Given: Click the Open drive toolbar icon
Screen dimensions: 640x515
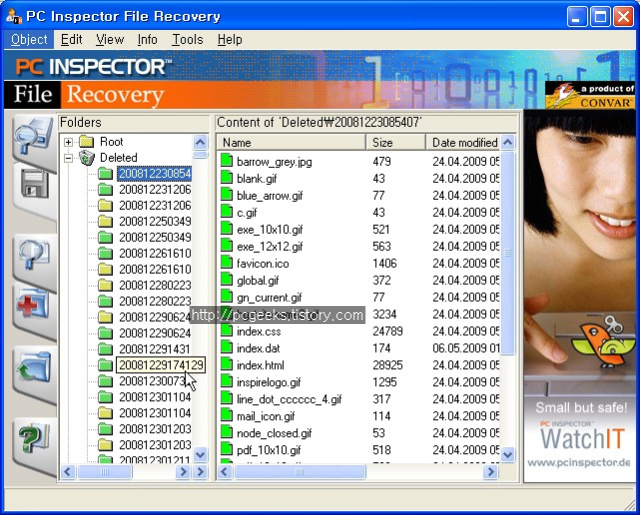Looking at the screenshot, I should 34,138.
